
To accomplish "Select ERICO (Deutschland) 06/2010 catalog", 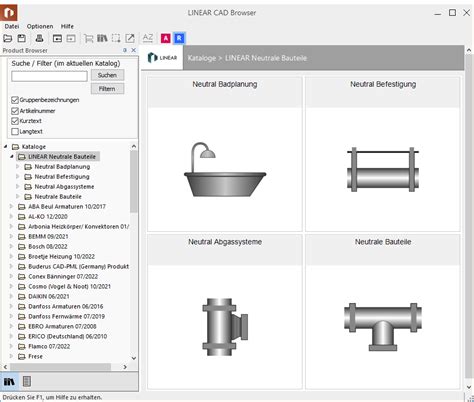I will coord(68,336).
